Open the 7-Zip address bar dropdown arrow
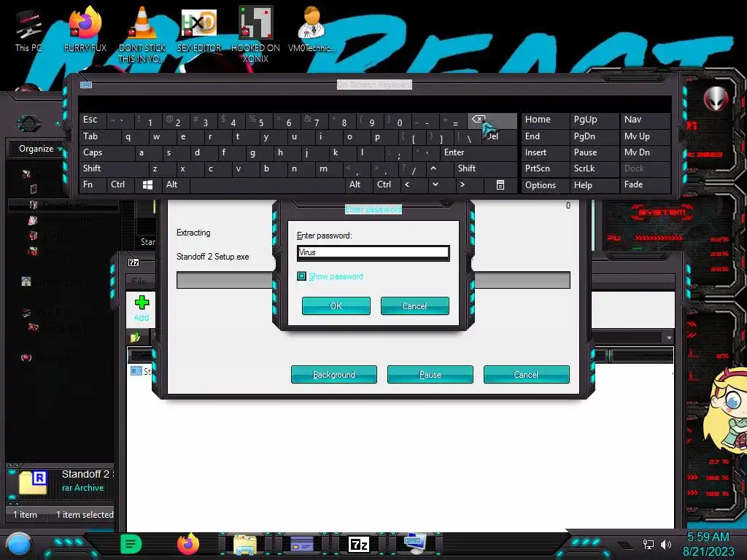747x560 pixels. [x=669, y=337]
